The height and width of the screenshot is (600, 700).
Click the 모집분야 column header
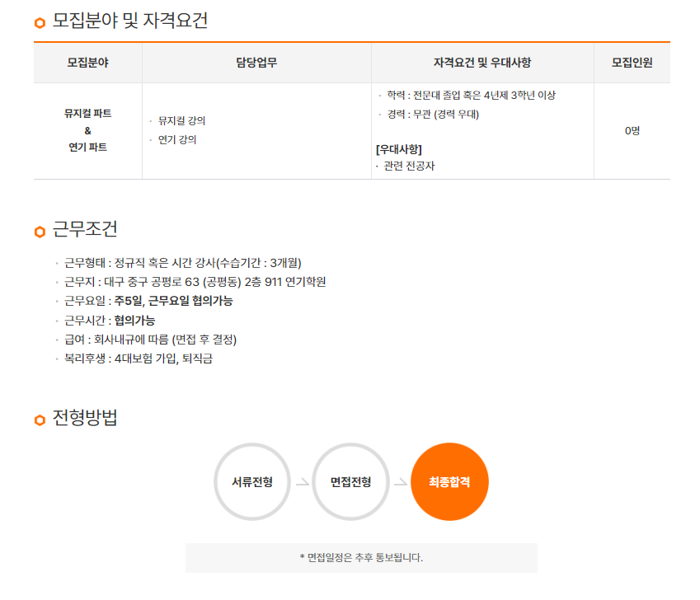click(x=87, y=63)
